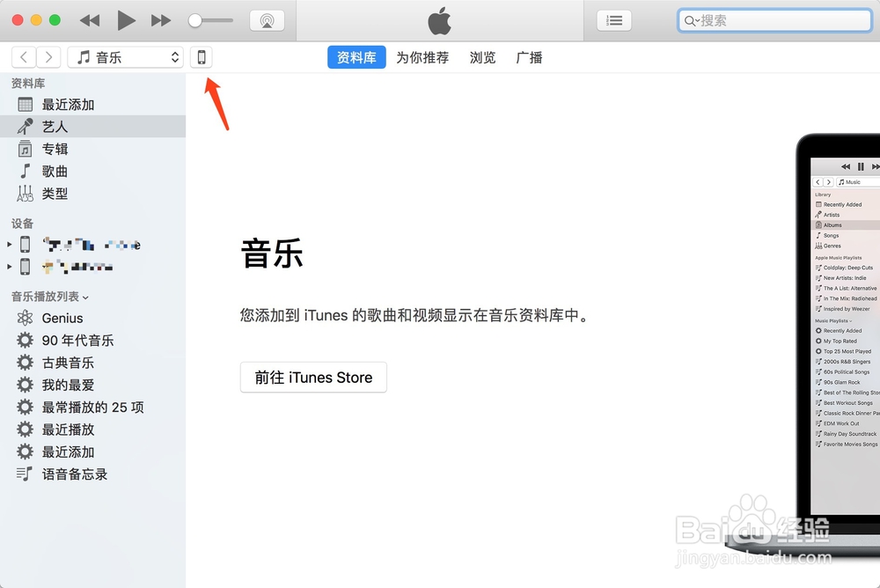Click the fast forward next track button
This screenshot has width=880, height=588.
(161, 21)
